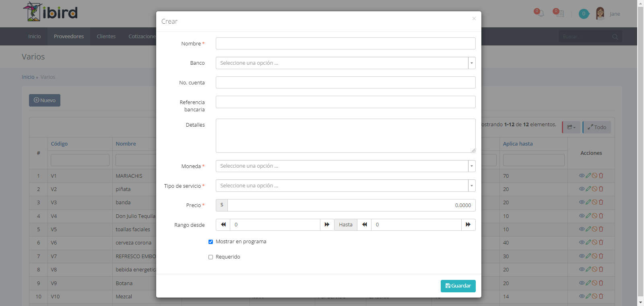Open the Inicio menu item
This screenshot has height=306, width=644.
[35, 37]
